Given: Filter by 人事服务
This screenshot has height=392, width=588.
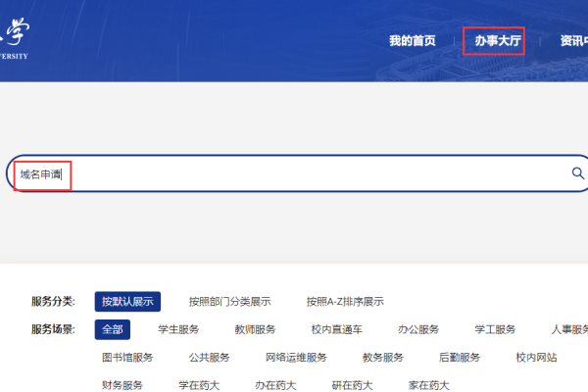Looking at the screenshot, I should click(x=569, y=329).
